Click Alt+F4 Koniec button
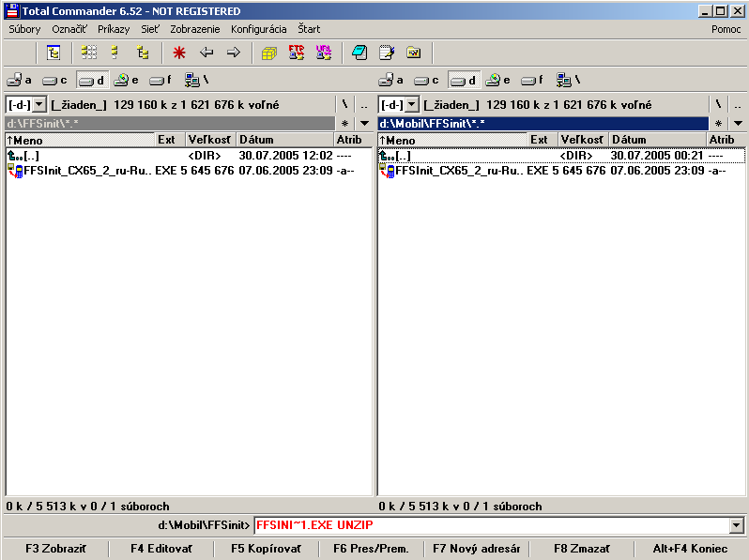749x560 pixels. 690,549
